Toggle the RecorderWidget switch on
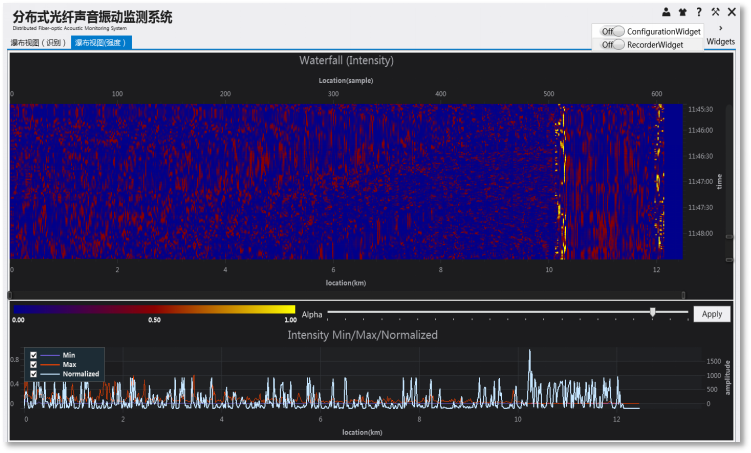 click(613, 45)
